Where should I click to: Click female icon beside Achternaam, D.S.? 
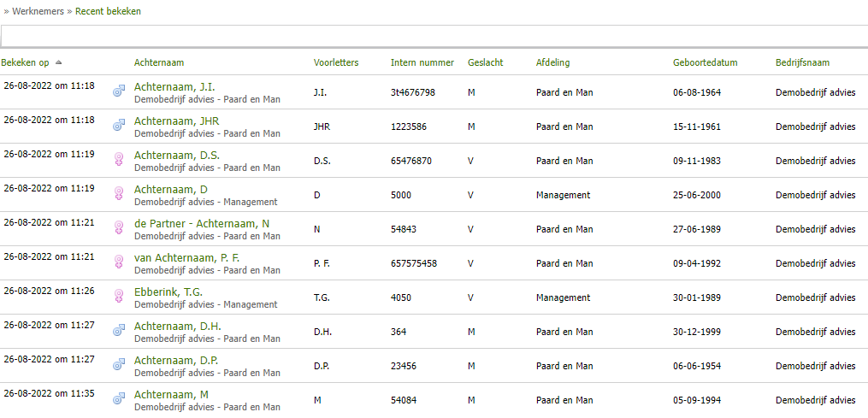click(x=120, y=159)
